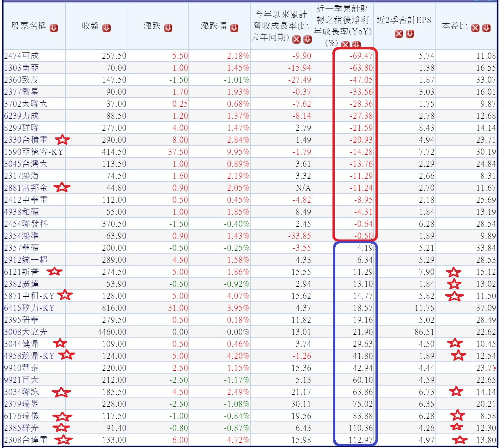Sort by 漲跌幅 column arrow icon
Screen dimensions: 500x448
tap(234, 28)
